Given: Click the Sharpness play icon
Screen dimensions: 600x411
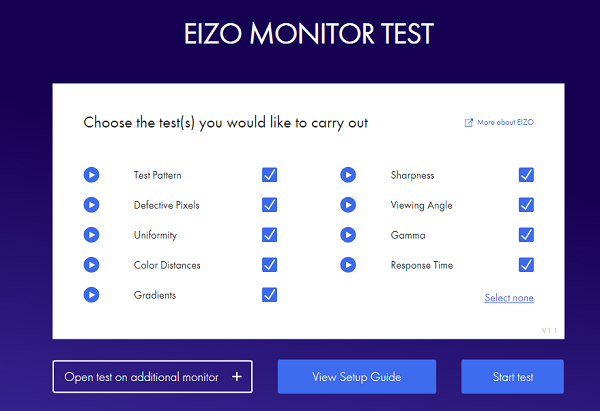Looking at the screenshot, I should 348,175.
